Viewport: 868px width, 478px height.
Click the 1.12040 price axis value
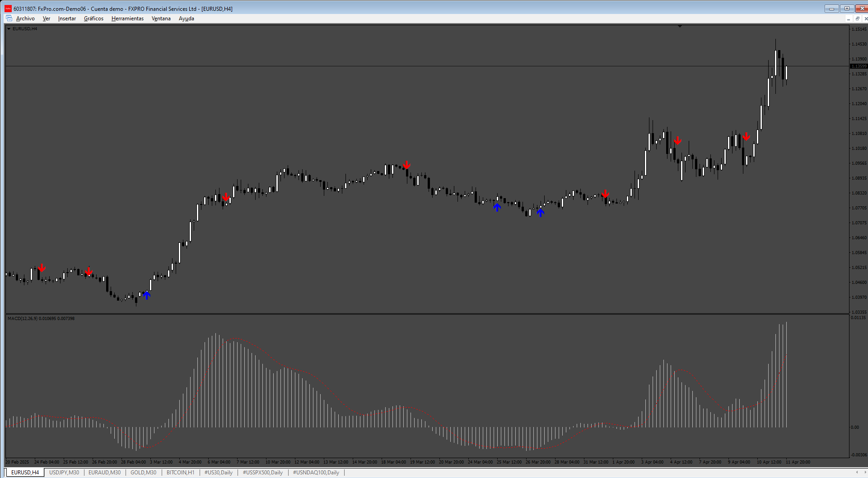(x=859, y=104)
